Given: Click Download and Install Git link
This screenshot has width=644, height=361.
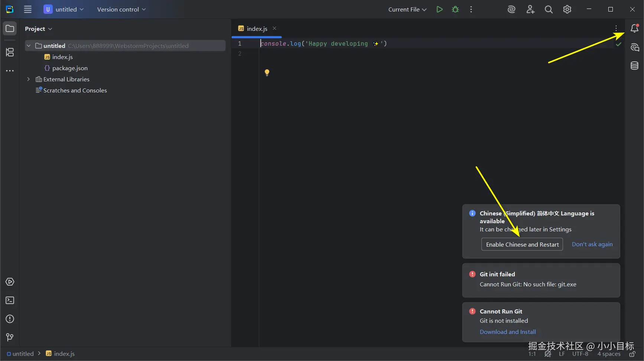Looking at the screenshot, I should coord(508,332).
